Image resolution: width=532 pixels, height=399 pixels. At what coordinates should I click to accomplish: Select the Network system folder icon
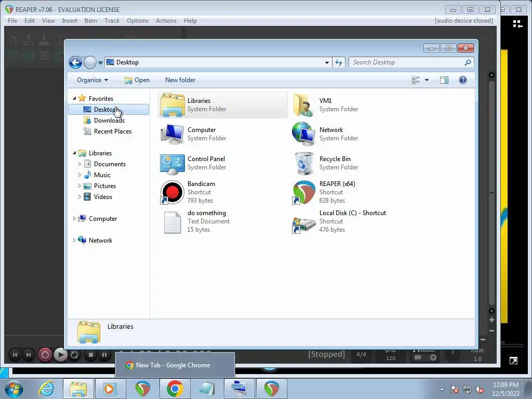point(303,134)
